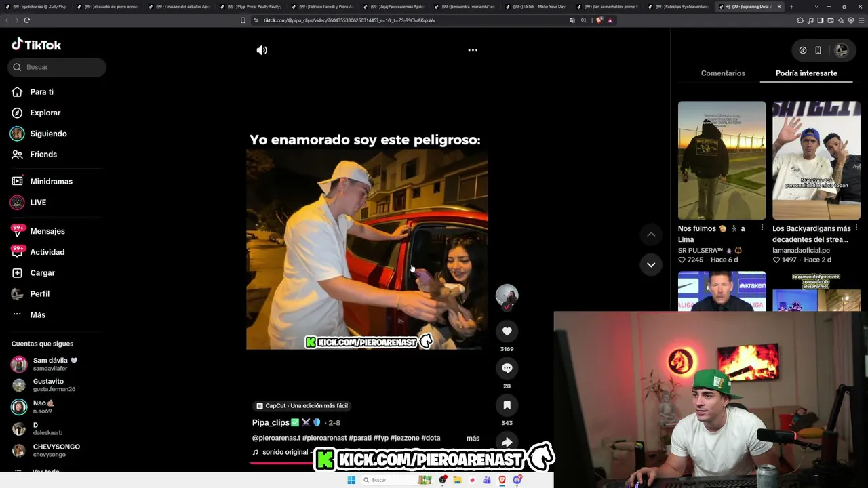Open followed account Sam dávila
Screen dimensions: 868x488
[x=54, y=364]
